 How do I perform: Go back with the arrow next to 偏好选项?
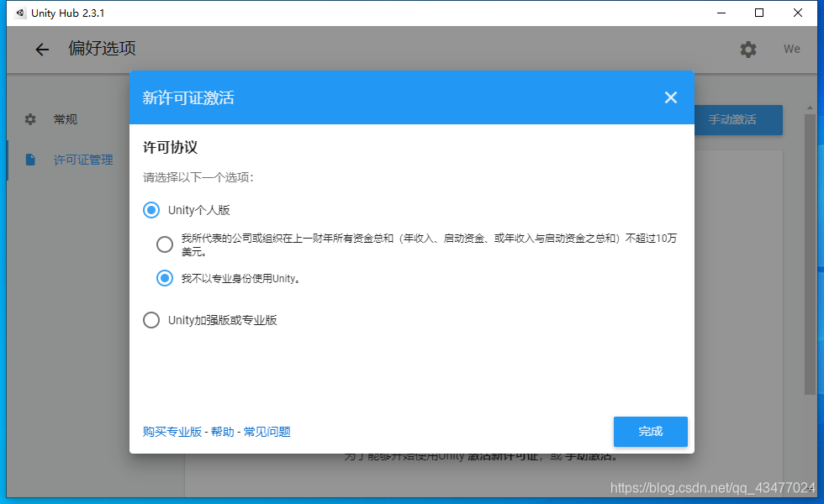[x=42, y=50]
